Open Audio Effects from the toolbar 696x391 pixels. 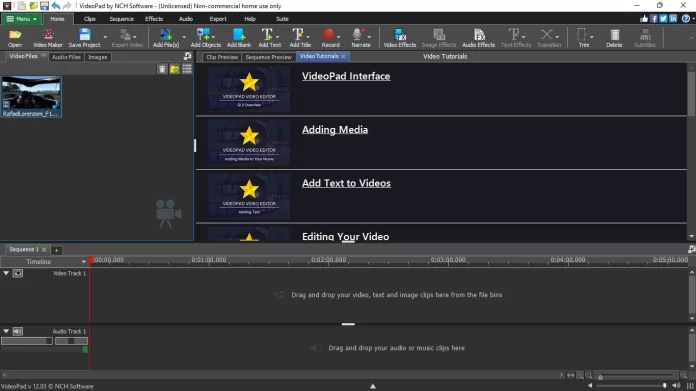[478, 37]
